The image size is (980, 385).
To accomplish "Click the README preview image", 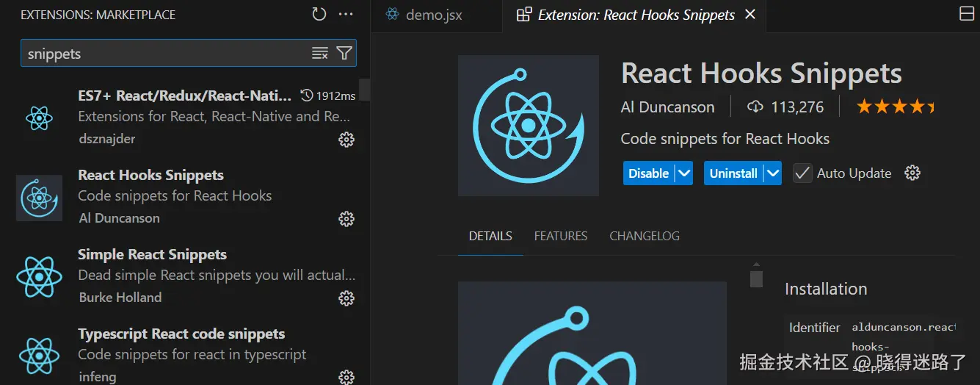I will (x=592, y=333).
